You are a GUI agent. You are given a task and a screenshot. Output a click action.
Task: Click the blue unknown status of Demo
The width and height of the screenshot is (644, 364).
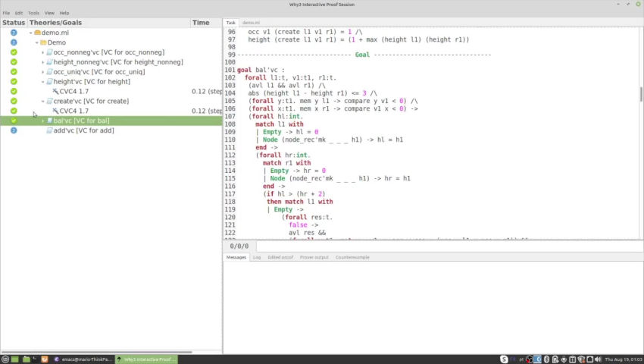point(14,42)
